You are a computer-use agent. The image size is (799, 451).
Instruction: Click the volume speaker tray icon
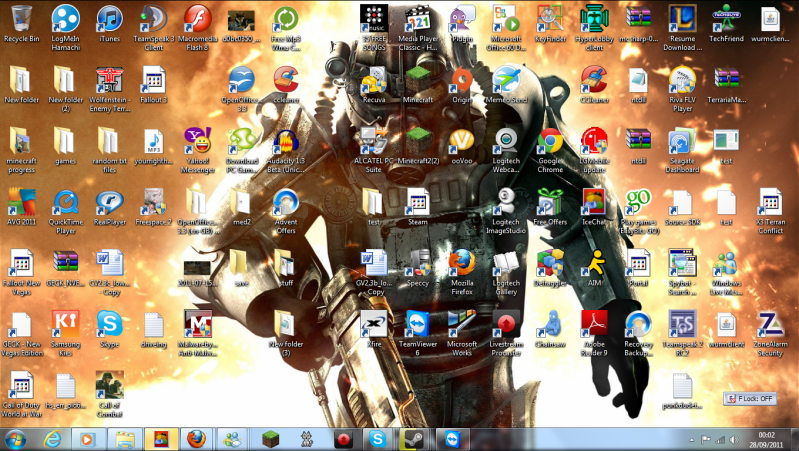pos(734,439)
